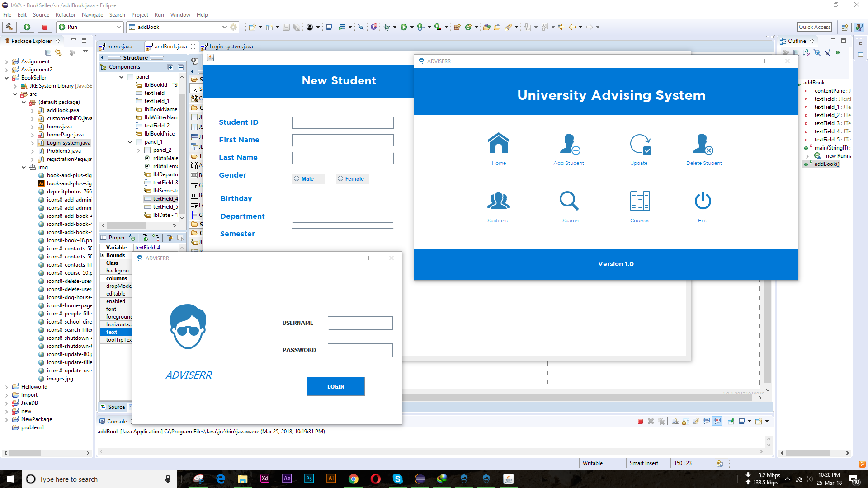Collapse the BookSeller project tree
This screenshot has height=488, width=868.
6,78
